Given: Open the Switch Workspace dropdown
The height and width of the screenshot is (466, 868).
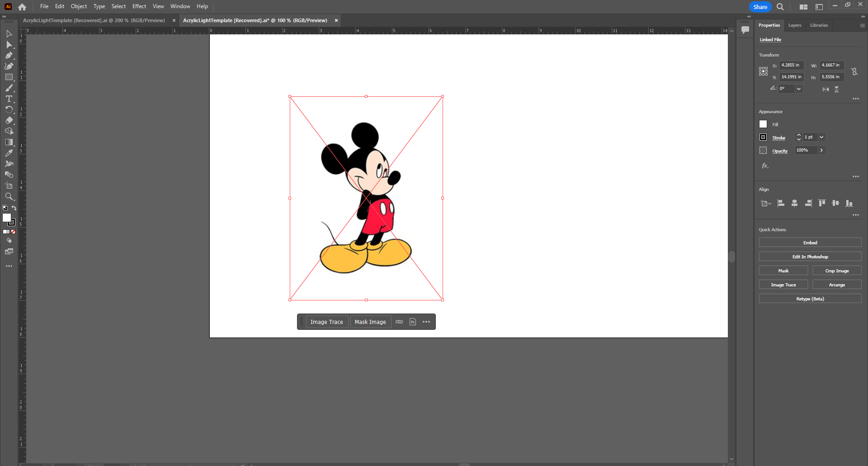Looking at the screenshot, I should click(x=819, y=7).
